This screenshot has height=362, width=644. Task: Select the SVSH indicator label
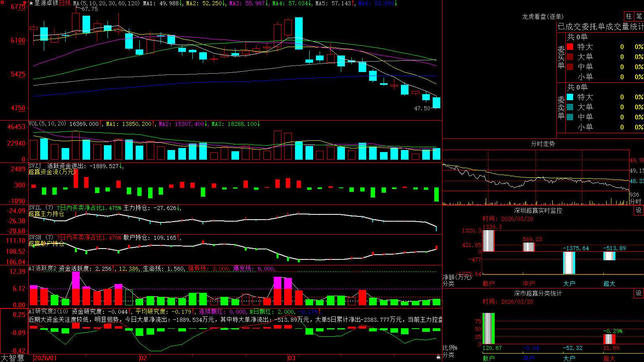pos(35,238)
